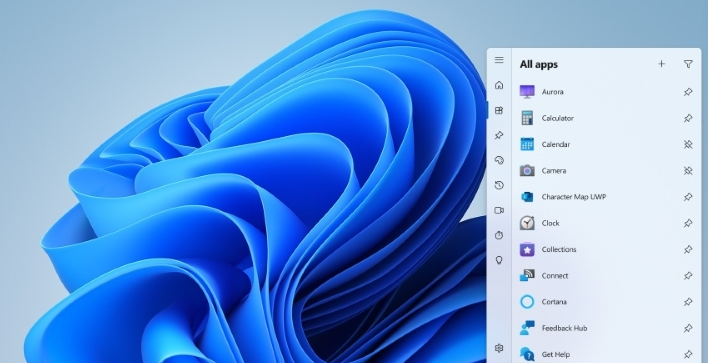
Task: Launch the Character Map UWP icon
Action: click(x=527, y=197)
